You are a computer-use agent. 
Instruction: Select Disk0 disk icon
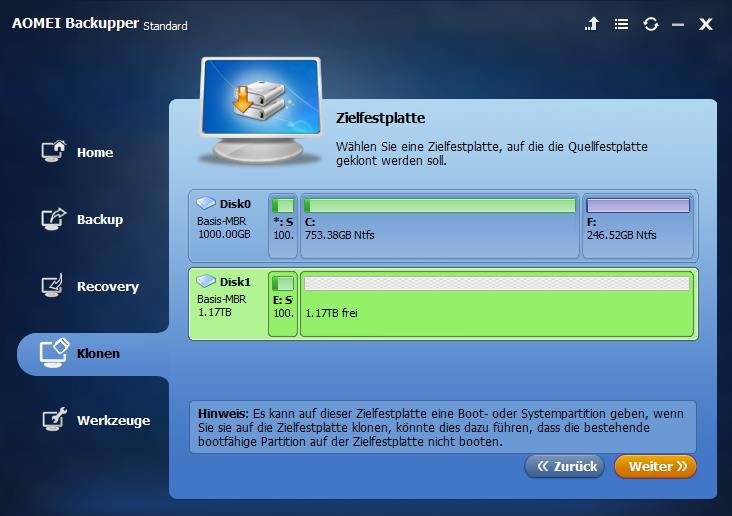(205, 203)
